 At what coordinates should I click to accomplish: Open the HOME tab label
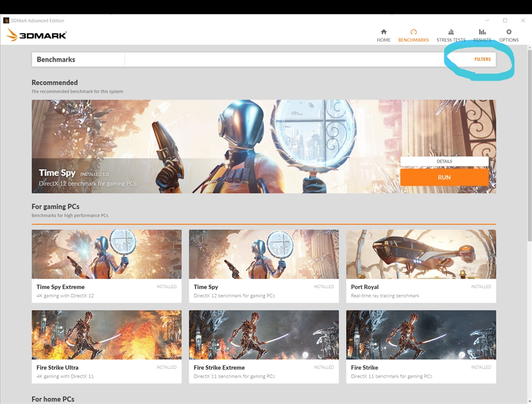(x=384, y=40)
